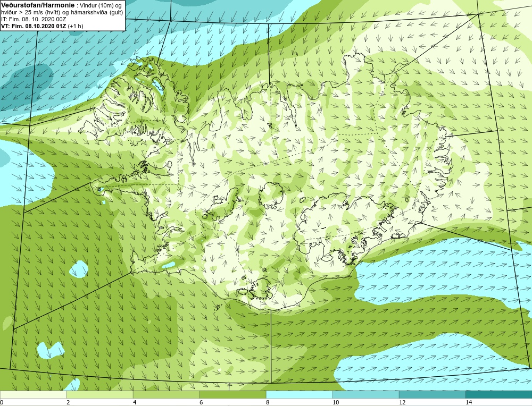Click the legend label '4'
532x406 pixels.
click(135, 402)
